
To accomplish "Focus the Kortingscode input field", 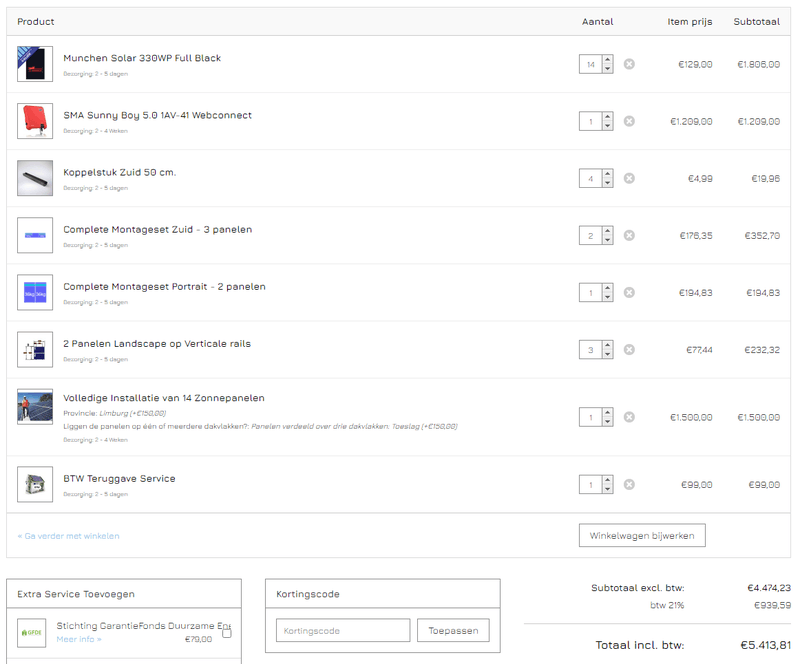I will click(343, 630).
